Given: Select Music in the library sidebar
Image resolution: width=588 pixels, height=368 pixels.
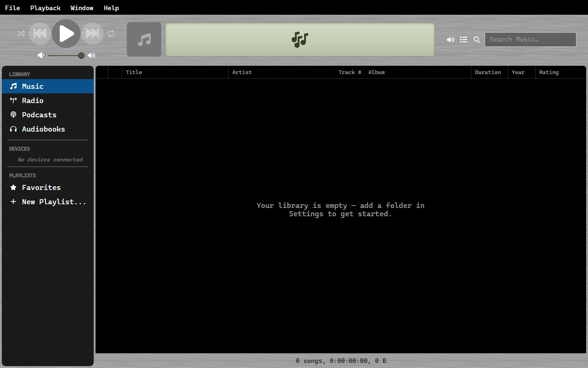Looking at the screenshot, I should [48, 86].
